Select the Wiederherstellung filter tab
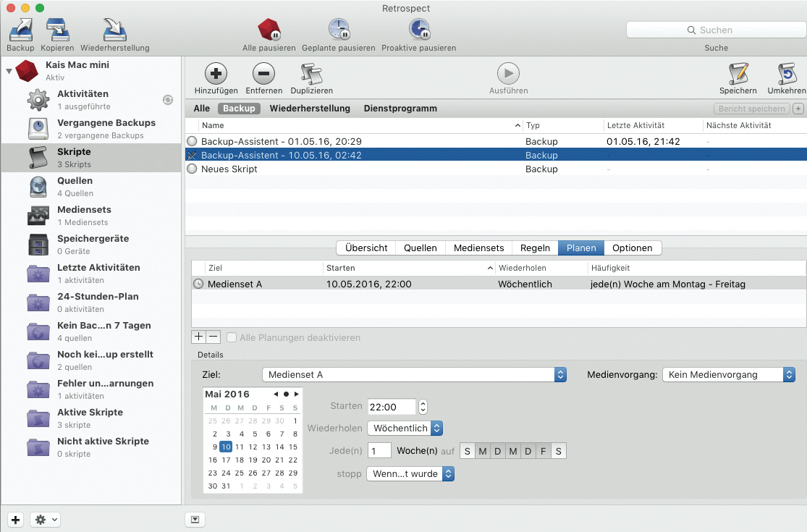This screenshot has height=532, width=807. (310, 109)
